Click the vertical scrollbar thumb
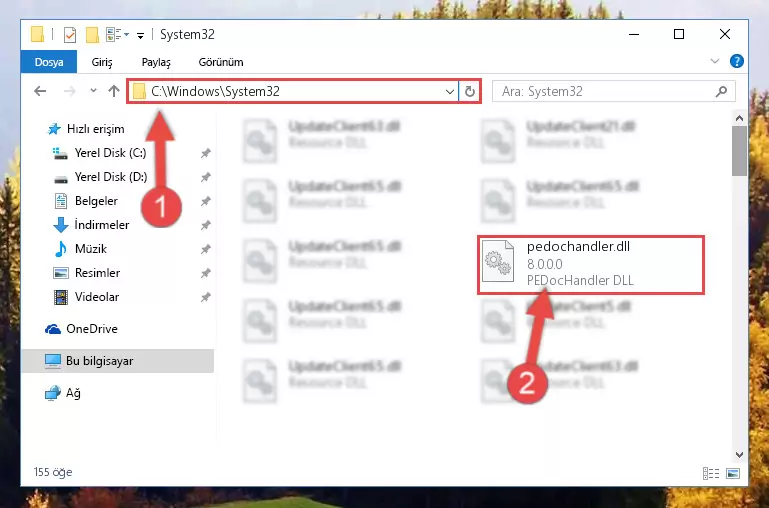Image resolution: width=769 pixels, height=508 pixels. [739, 151]
